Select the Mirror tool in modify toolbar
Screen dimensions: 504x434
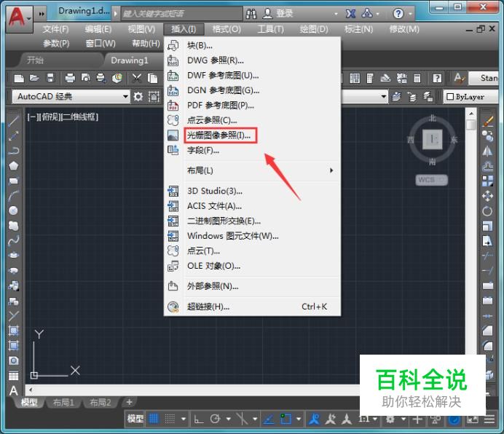click(x=487, y=151)
